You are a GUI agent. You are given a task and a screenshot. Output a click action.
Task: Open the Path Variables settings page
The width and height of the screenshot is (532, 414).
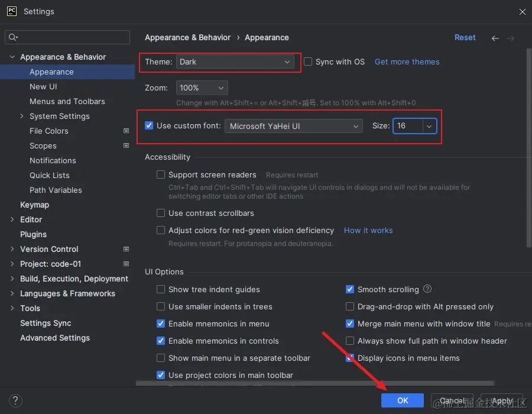pos(56,190)
